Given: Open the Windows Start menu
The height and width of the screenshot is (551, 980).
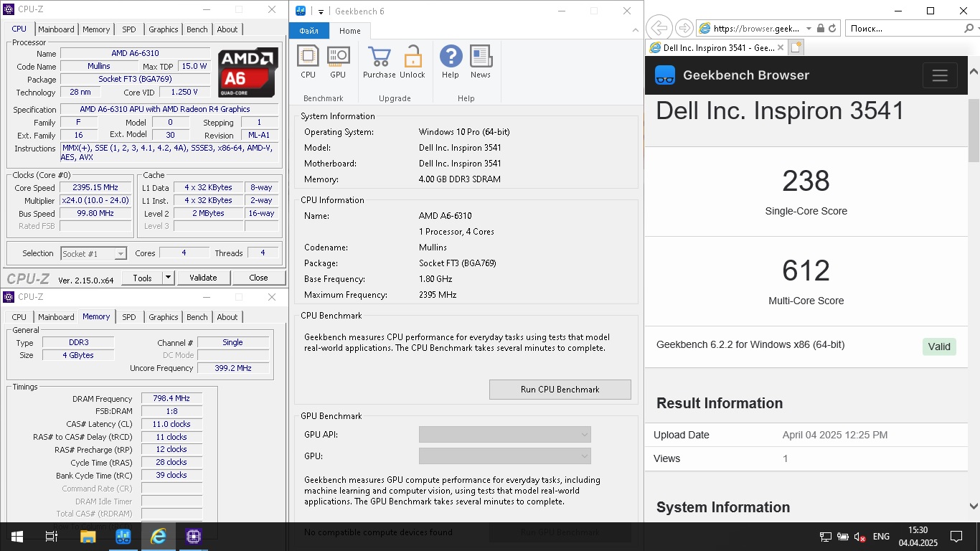Looking at the screenshot, I should (17, 536).
